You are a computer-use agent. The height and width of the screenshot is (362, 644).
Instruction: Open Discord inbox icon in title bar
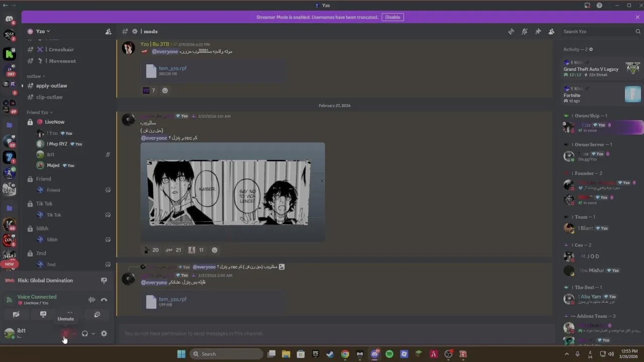[x=587, y=5]
